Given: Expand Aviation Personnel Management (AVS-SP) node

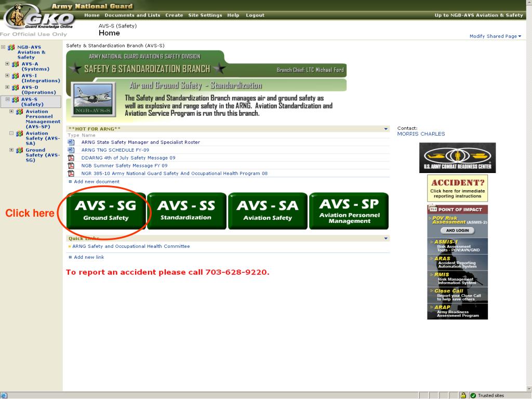Looking at the screenshot, I should coord(11,111).
